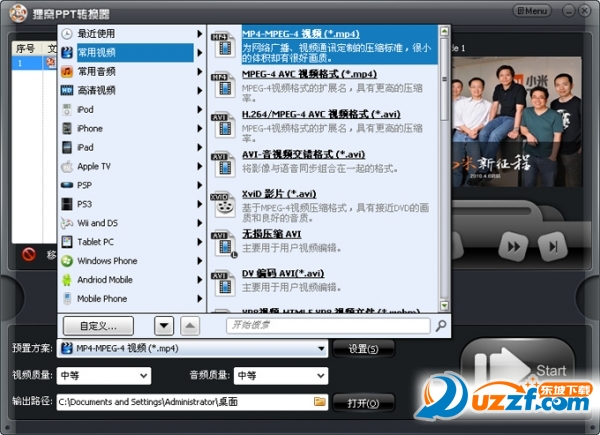Viewport: 600px width, 435px height.
Task: Click the MP4 file icon of MP4-MPEG-4
Action: [x=223, y=45]
